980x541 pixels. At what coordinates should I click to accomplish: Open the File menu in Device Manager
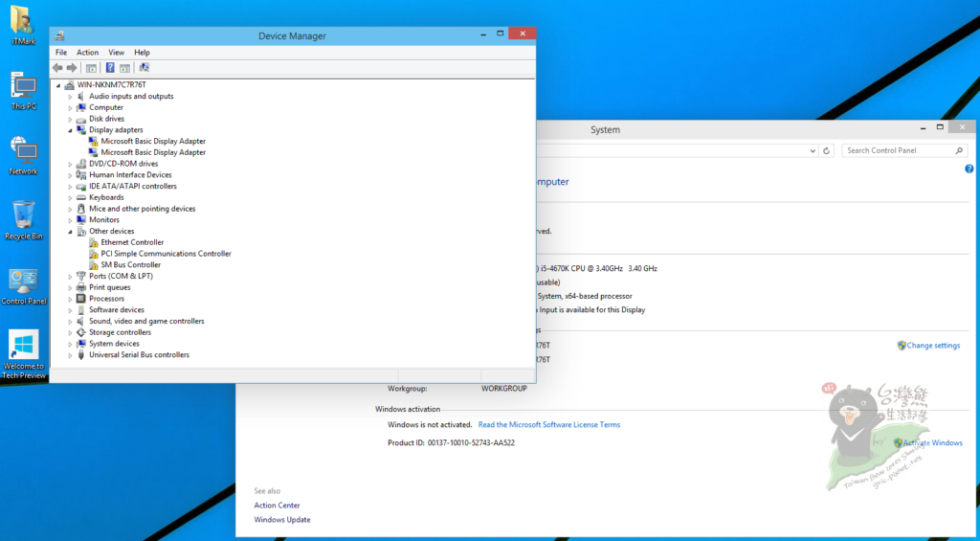pos(61,53)
